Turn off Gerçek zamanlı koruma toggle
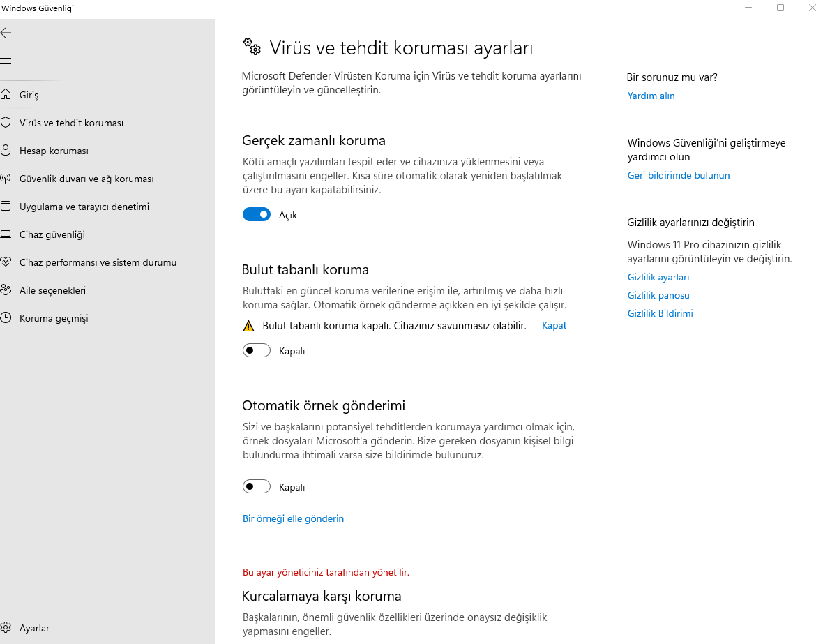The height and width of the screenshot is (644, 823). point(257,215)
